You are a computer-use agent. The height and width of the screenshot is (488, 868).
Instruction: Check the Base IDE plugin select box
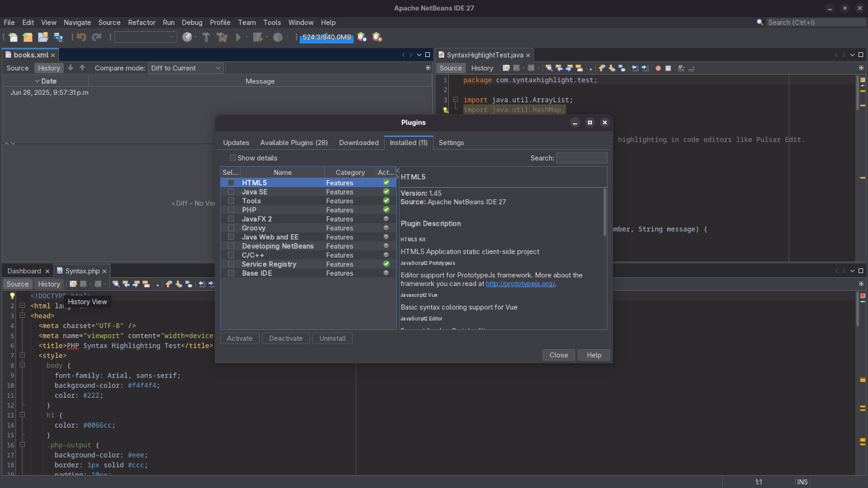(x=231, y=273)
